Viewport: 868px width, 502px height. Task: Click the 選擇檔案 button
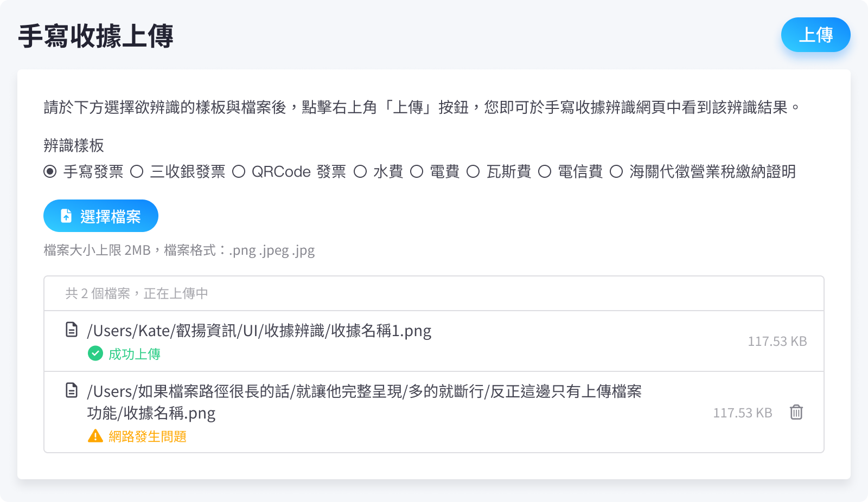tap(101, 216)
